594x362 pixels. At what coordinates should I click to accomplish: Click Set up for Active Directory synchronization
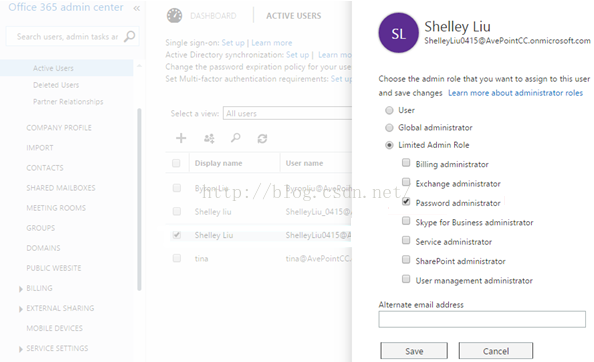click(x=297, y=55)
